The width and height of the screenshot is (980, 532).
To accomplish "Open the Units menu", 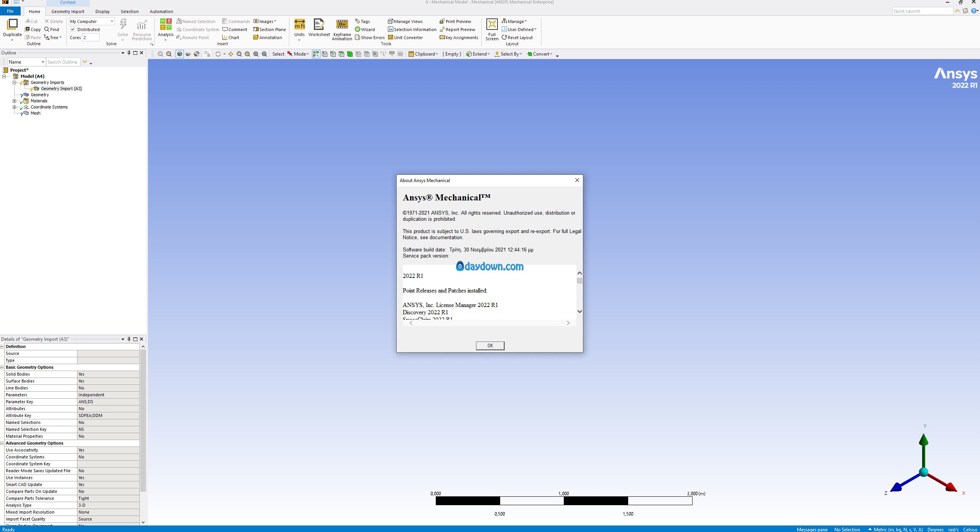I will click(x=299, y=29).
